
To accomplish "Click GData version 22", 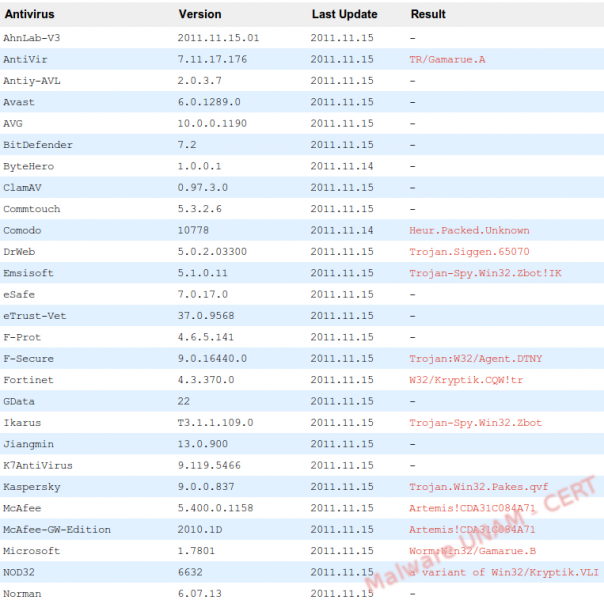I will (x=184, y=401).
